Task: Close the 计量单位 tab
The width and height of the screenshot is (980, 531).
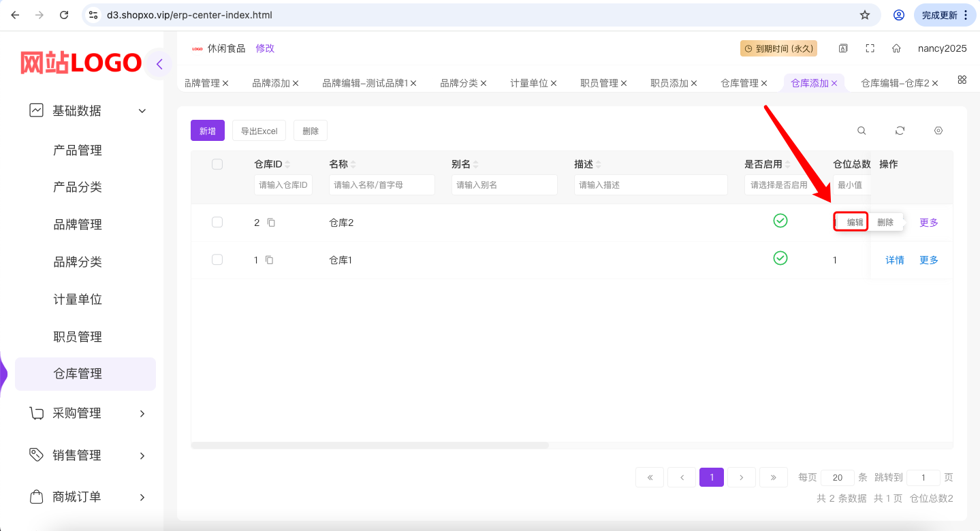Action: tap(554, 83)
